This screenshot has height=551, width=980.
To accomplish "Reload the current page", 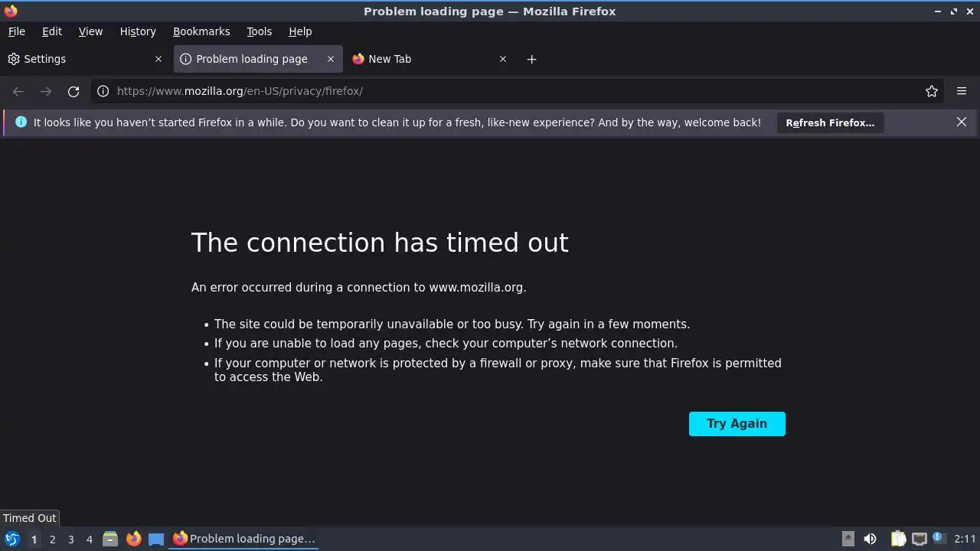I will [73, 91].
